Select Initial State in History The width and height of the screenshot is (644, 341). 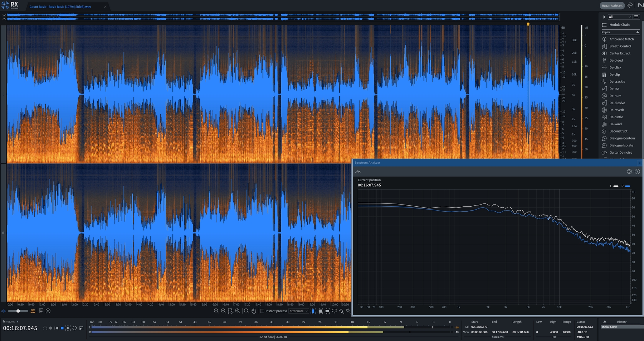[x=621, y=327]
